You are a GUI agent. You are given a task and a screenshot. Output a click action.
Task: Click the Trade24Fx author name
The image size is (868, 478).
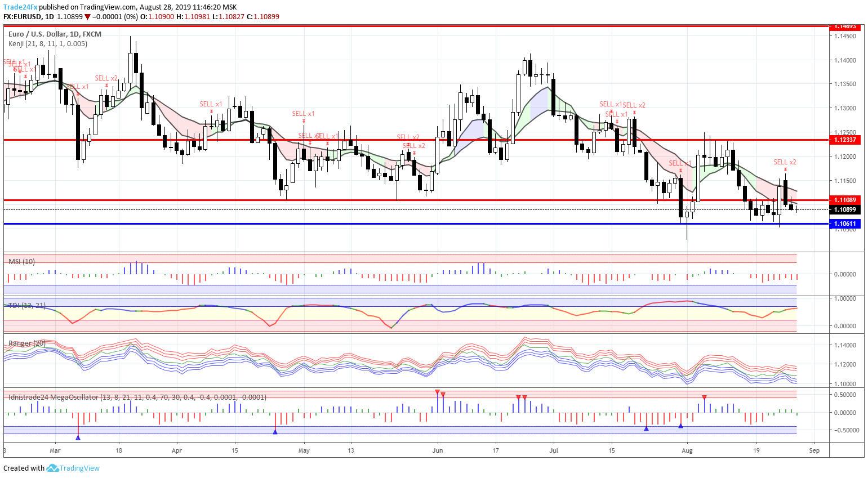pos(20,7)
